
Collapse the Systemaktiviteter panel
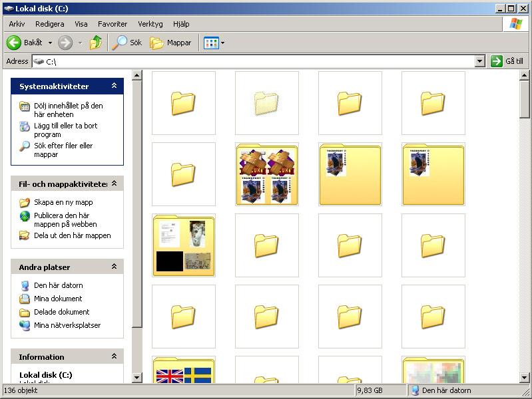pyautogui.click(x=114, y=86)
